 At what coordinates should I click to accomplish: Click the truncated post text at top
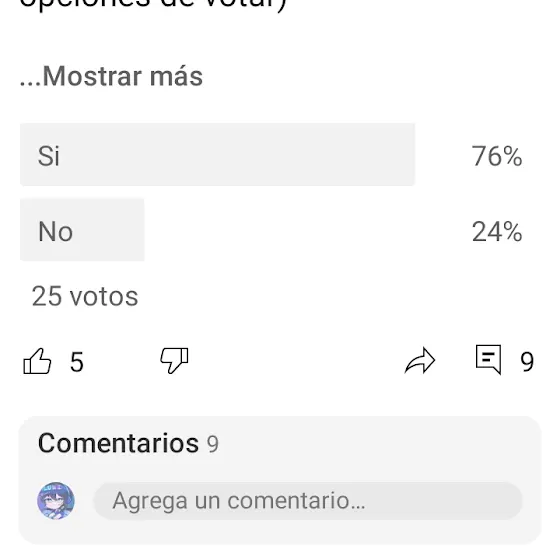[153, 5]
